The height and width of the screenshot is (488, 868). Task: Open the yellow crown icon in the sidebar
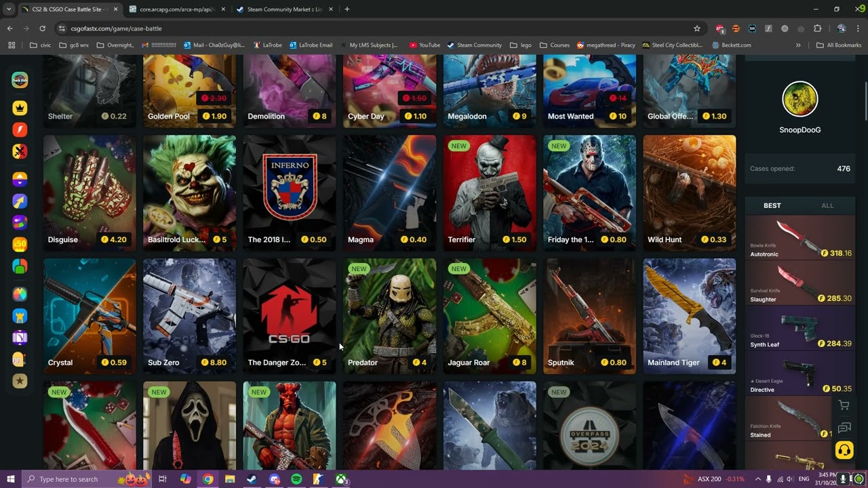coord(20,108)
